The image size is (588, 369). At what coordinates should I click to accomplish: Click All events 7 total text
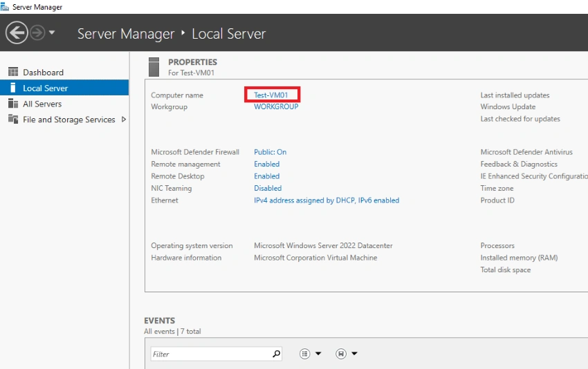(x=172, y=331)
